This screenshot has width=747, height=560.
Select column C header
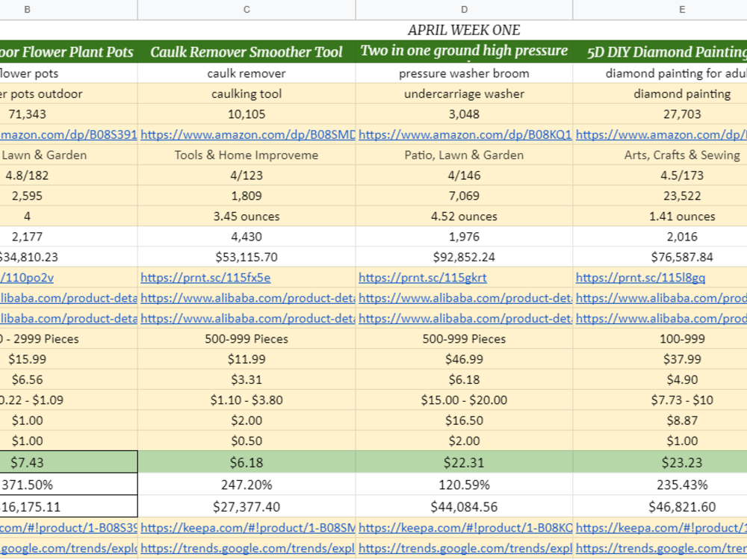247,10
